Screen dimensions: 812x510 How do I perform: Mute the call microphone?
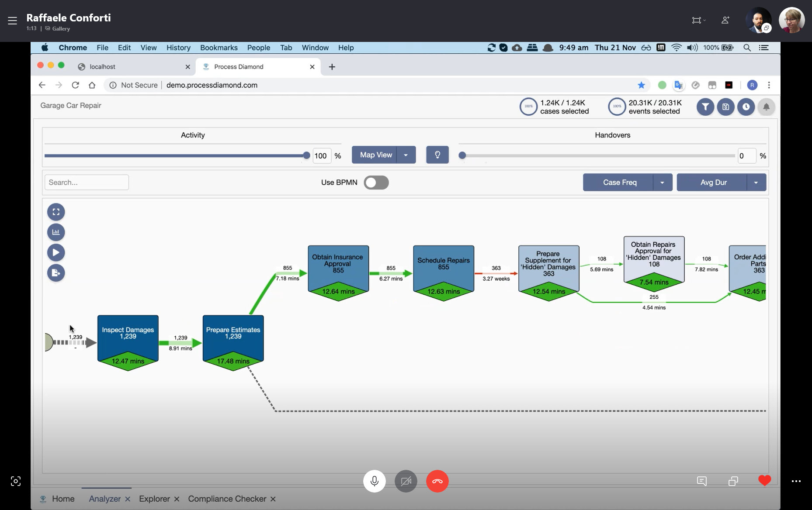tap(375, 481)
